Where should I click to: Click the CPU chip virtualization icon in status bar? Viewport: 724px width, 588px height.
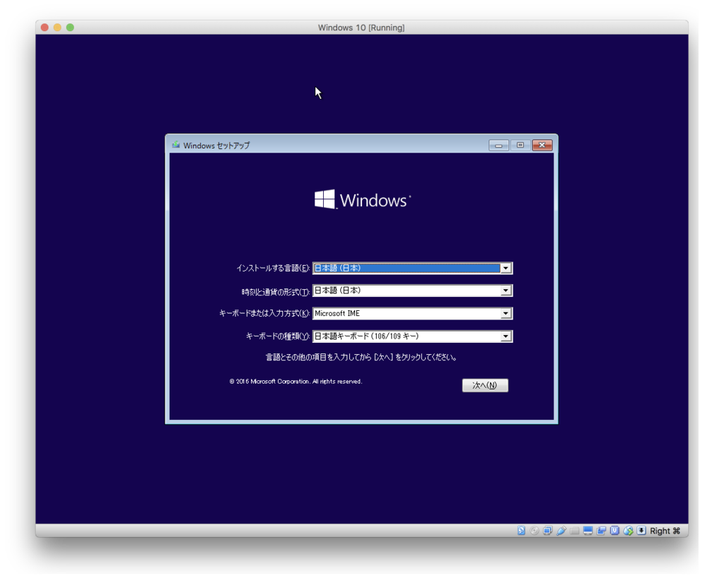(614, 531)
